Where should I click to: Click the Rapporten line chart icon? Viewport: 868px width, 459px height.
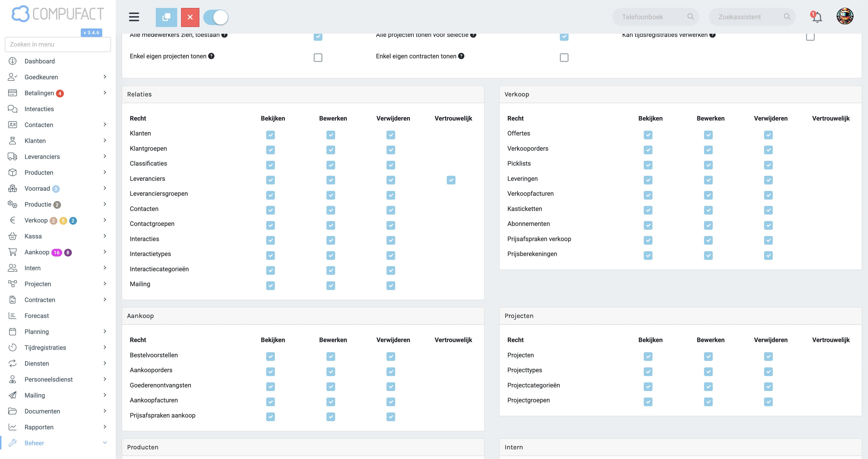[13, 427]
